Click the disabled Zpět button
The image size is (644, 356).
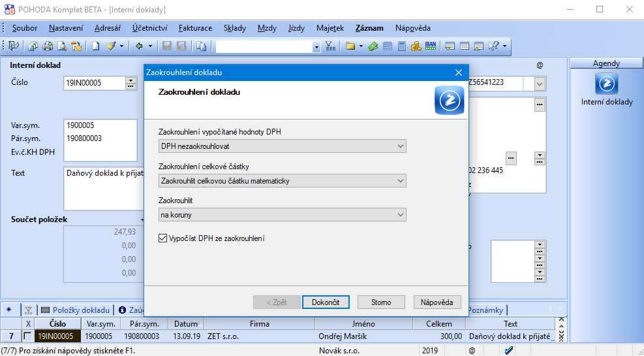[277, 302]
